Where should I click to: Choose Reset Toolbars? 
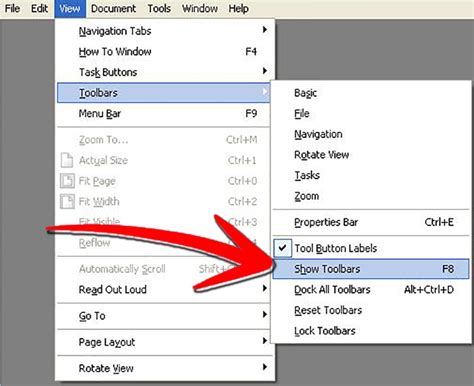[371, 310]
